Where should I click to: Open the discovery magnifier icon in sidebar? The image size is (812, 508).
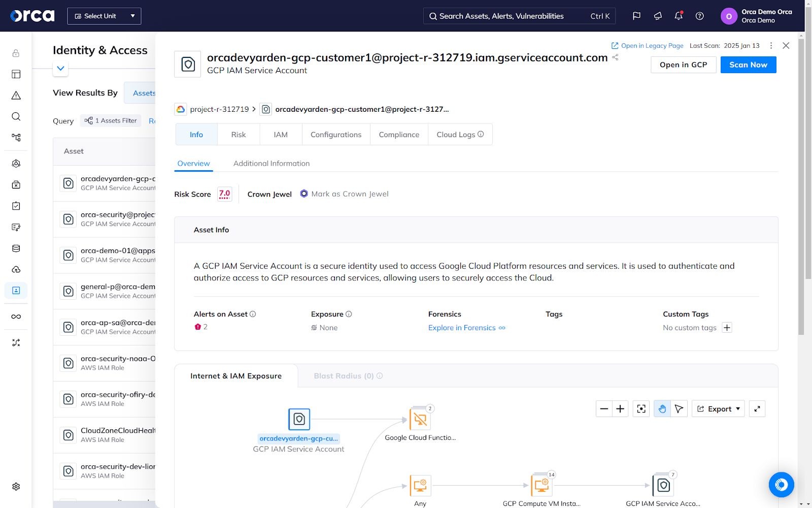pyautogui.click(x=16, y=116)
